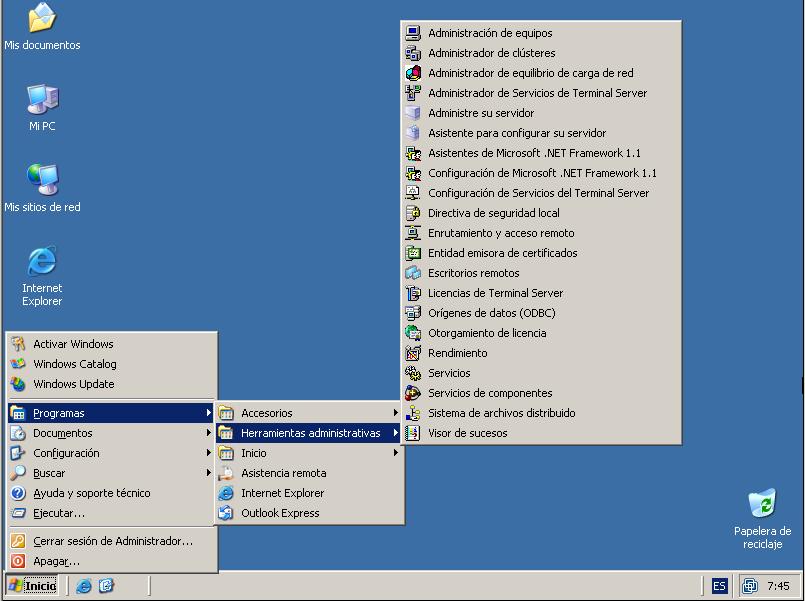Click the "Visor de sucesos" label
Screen dimensions: 805x601
[x=468, y=433]
